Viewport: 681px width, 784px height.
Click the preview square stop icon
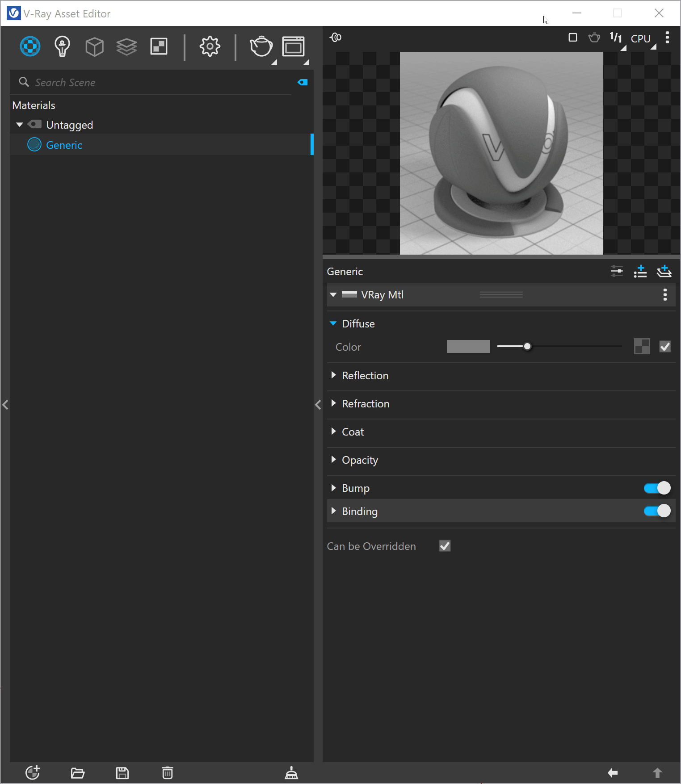(x=572, y=38)
